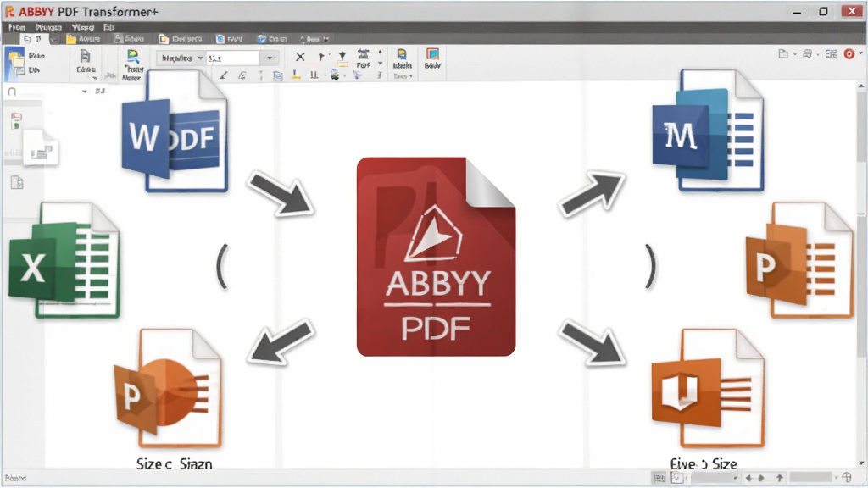The width and height of the screenshot is (868, 488).
Task: Click the magnifier Tools icon in ribbon
Action: coord(133,56)
